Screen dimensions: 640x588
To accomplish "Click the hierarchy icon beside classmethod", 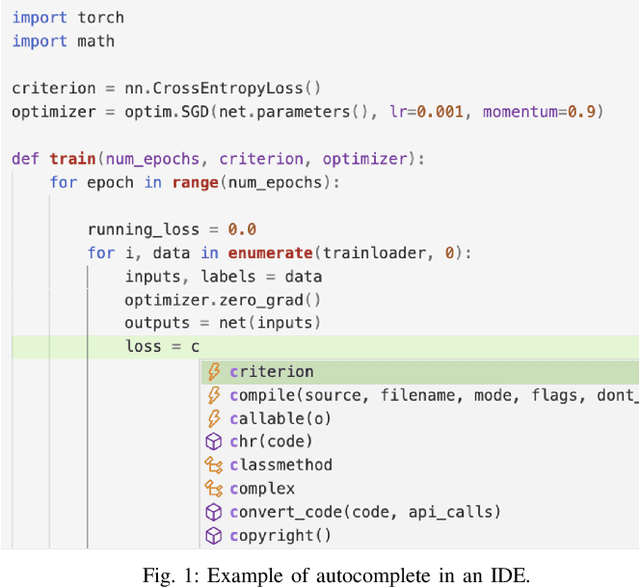I will pyautogui.click(x=212, y=465).
